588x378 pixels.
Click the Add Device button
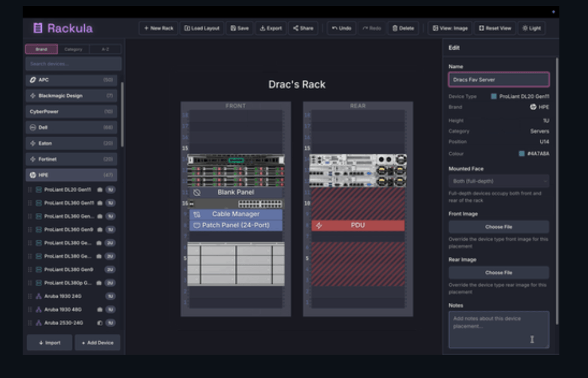(97, 343)
